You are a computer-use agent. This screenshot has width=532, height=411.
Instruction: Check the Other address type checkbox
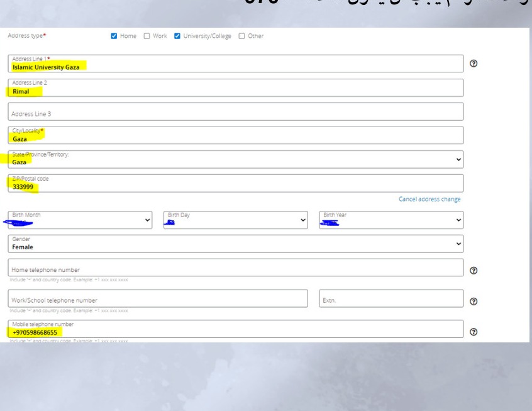coord(241,36)
